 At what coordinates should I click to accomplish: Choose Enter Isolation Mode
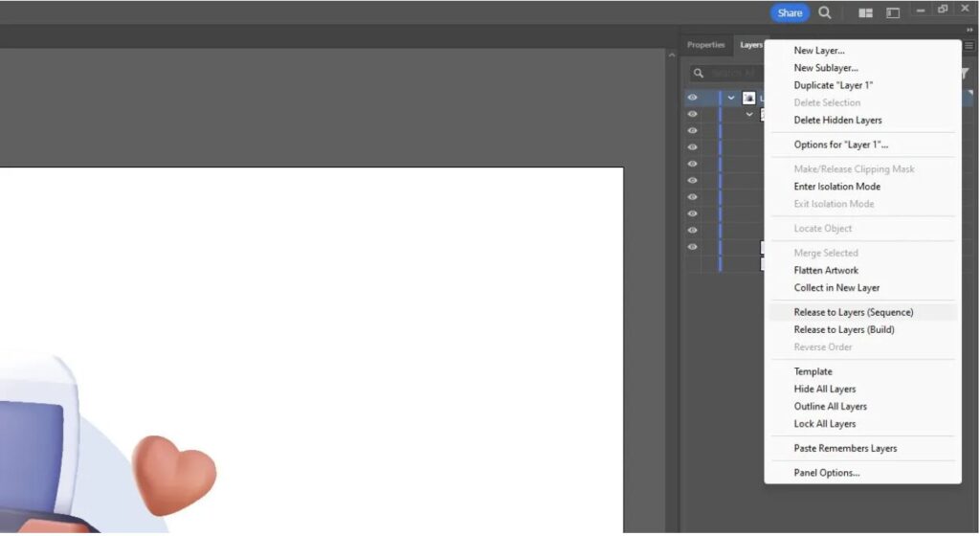[836, 187]
